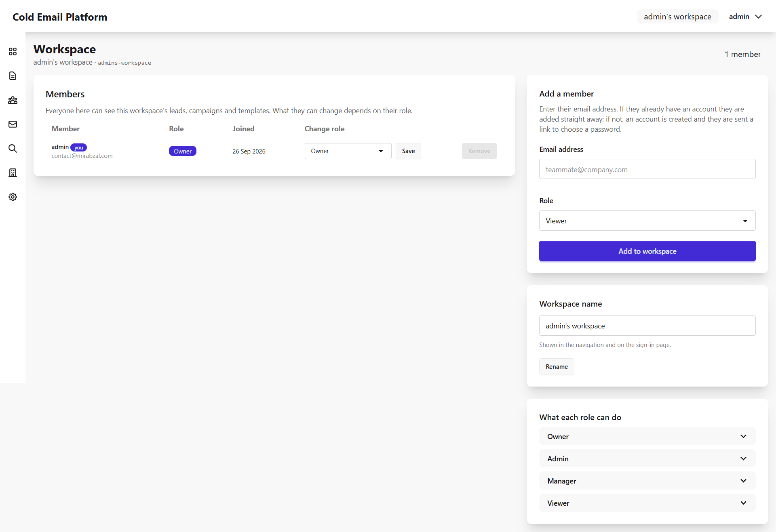The image size is (776, 532).
Task: Open the search magnifier icon in sidebar
Action: [x=13, y=149]
